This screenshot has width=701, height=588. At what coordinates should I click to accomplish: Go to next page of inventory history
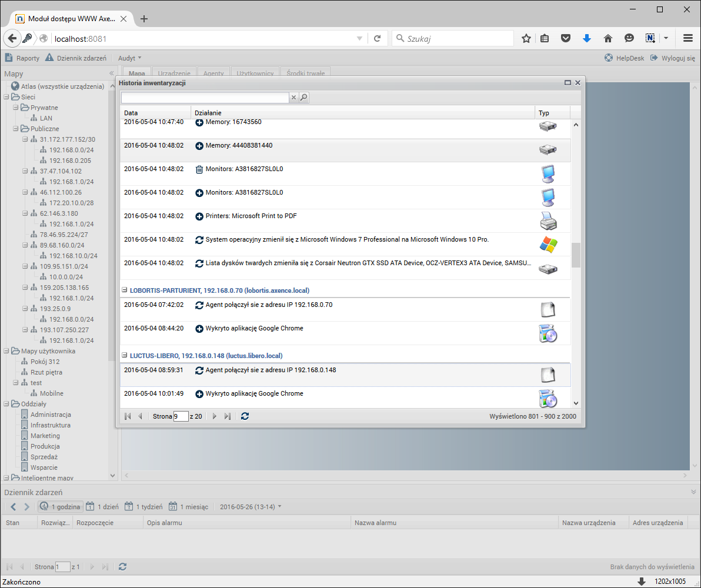pyautogui.click(x=215, y=416)
